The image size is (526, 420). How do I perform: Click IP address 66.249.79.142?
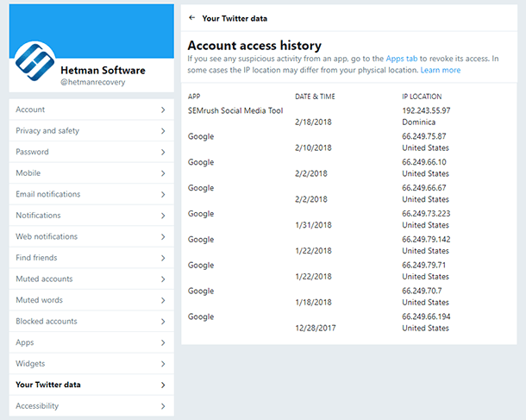click(426, 239)
